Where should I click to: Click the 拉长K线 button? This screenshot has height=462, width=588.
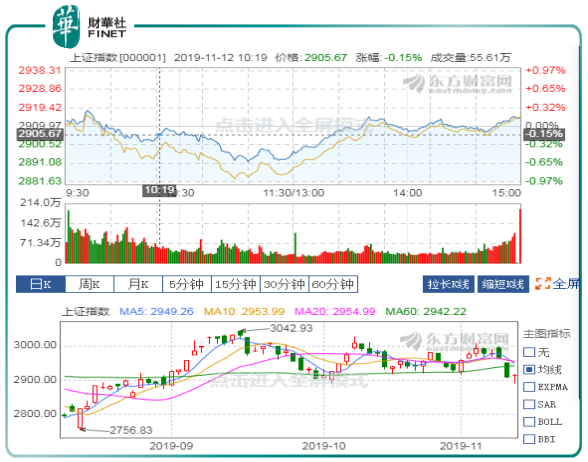pyautogui.click(x=448, y=284)
